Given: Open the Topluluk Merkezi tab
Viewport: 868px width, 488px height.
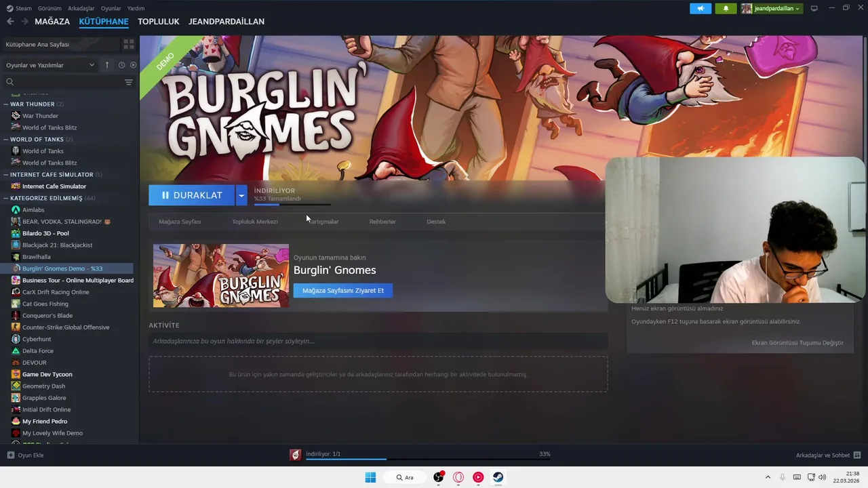Looking at the screenshot, I should click(255, 222).
